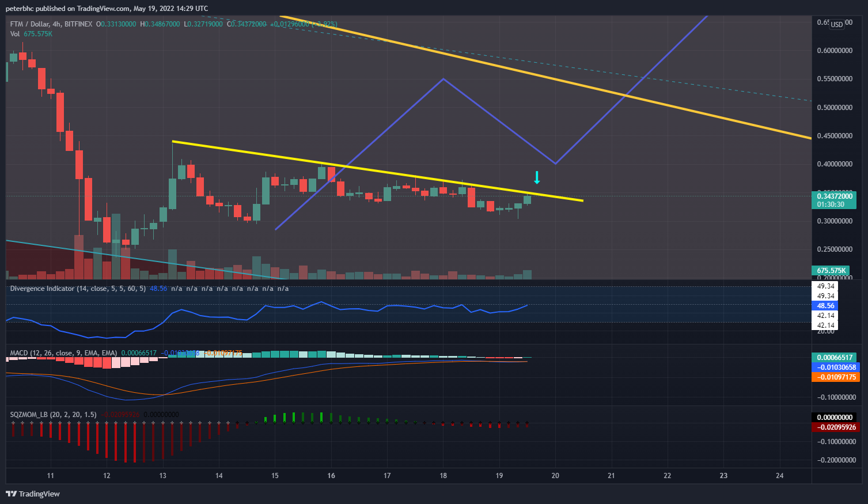The image size is (868, 504).
Task: Click the squeeze momentum tag -0.02095926
Action: (x=836, y=427)
